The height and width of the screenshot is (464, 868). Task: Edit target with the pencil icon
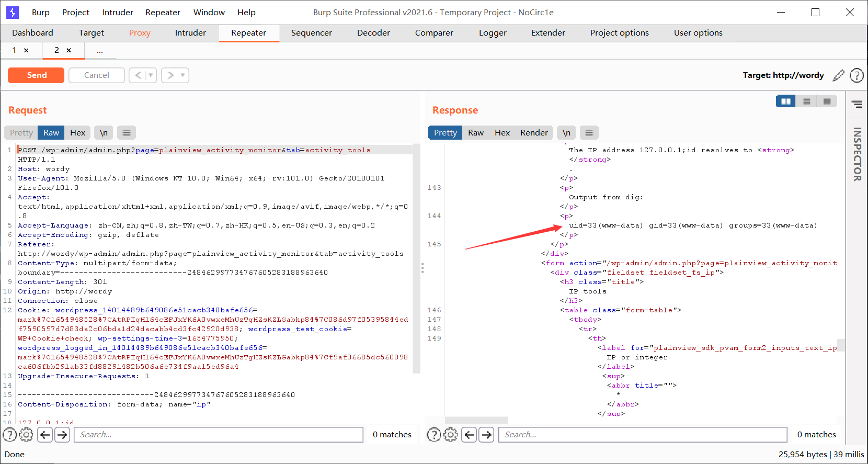coord(839,75)
